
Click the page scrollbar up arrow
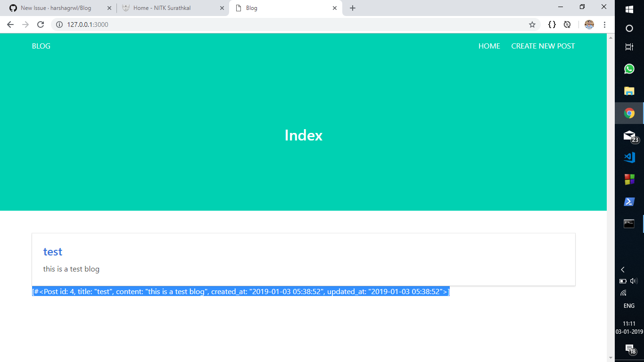[611, 37]
